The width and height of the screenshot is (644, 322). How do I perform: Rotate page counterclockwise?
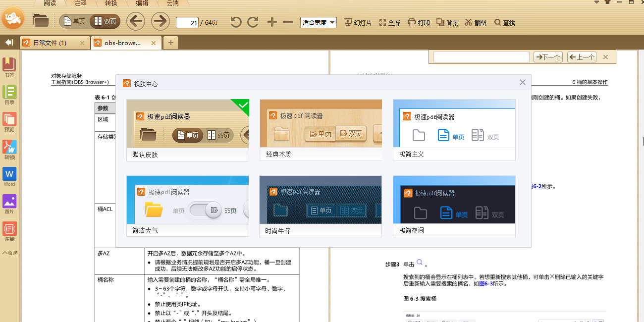(x=236, y=22)
